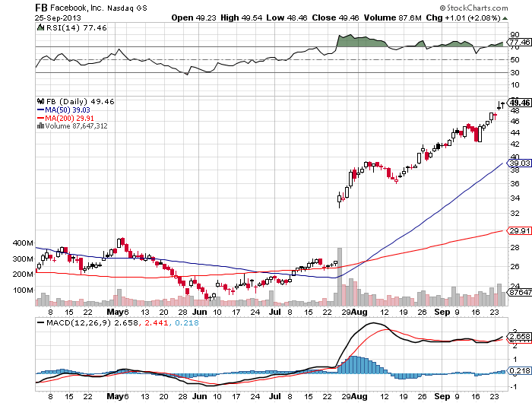The image size is (532, 403).
Task: Click the 44 price level on right axis
Action: [515, 132]
